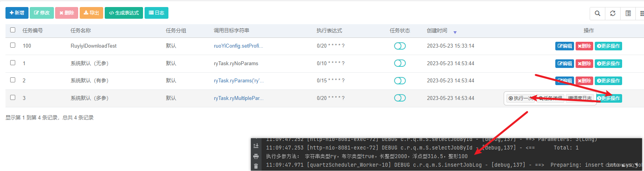Viewport: 644px width, 171px height.
Task: Click the 执行表达式 column header
Action: point(329,30)
